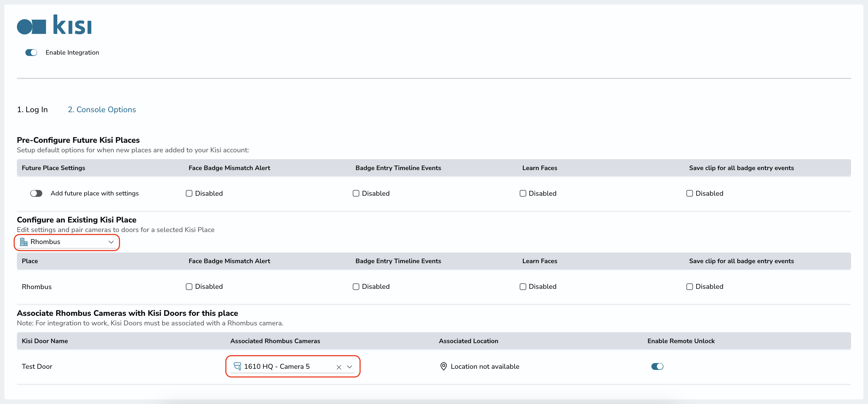
Task: Check Rhombus Save clip checkbox
Action: (689, 286)
